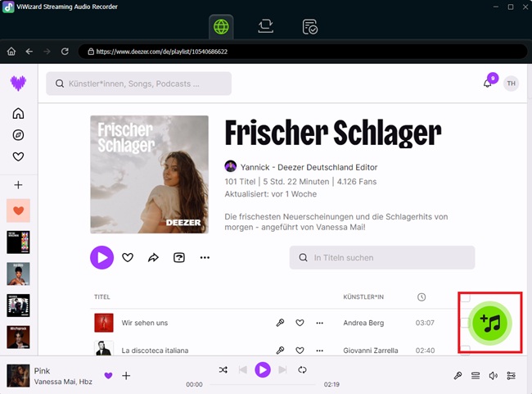Open the playlist three-dots menu

(x=205, y=257)
